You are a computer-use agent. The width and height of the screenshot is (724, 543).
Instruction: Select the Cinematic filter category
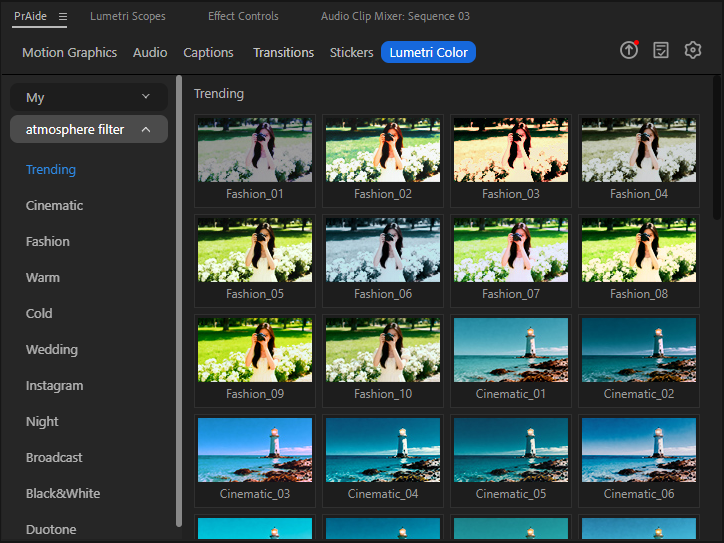54,205
